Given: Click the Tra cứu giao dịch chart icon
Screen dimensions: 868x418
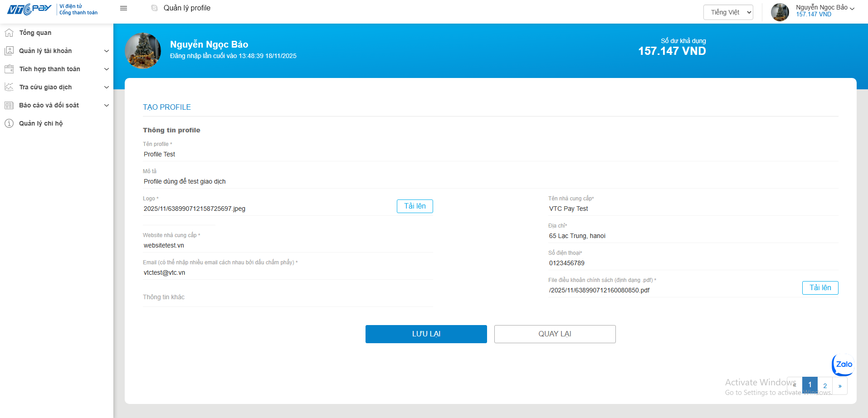Looking at the screenshot, I should [x=9, y=87].
